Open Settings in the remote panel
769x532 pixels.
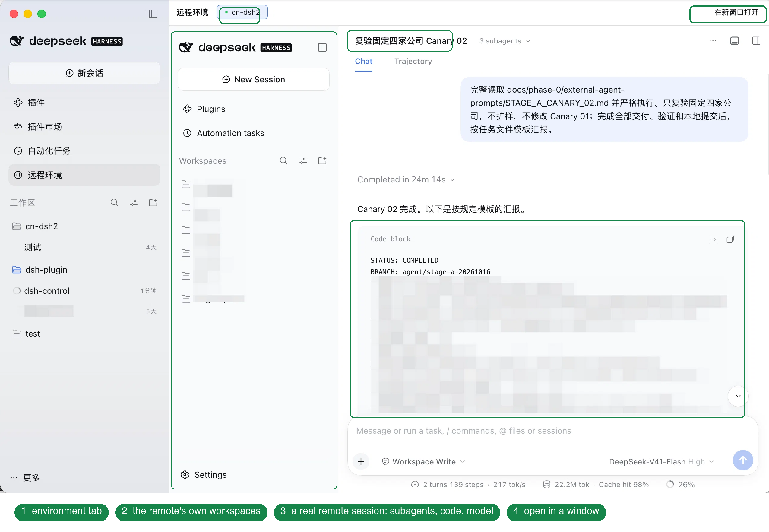pos(204,475)
